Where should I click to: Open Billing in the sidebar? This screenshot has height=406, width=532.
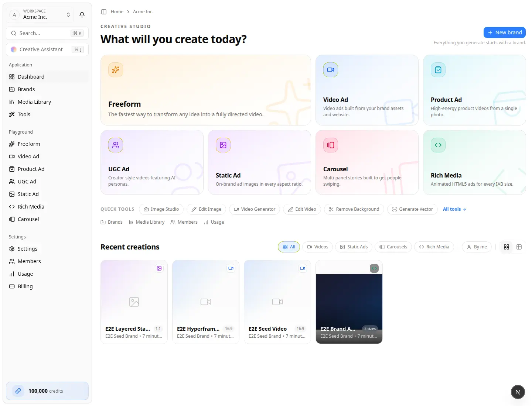(47, 286)
